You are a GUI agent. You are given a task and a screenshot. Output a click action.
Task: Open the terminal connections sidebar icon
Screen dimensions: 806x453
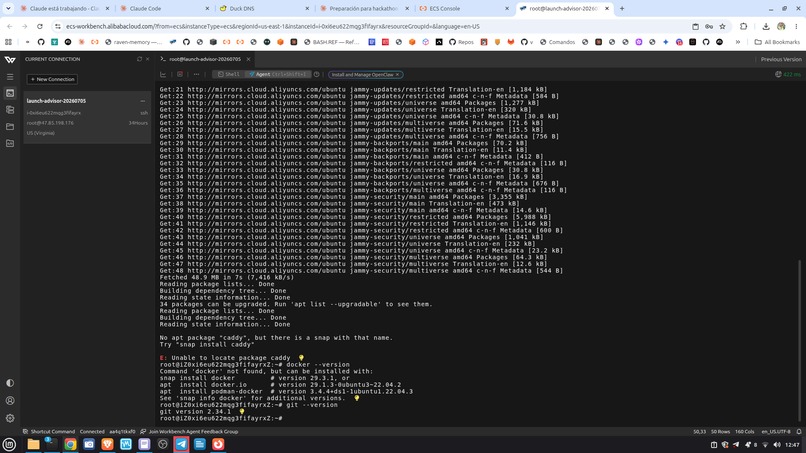[10, 93]
